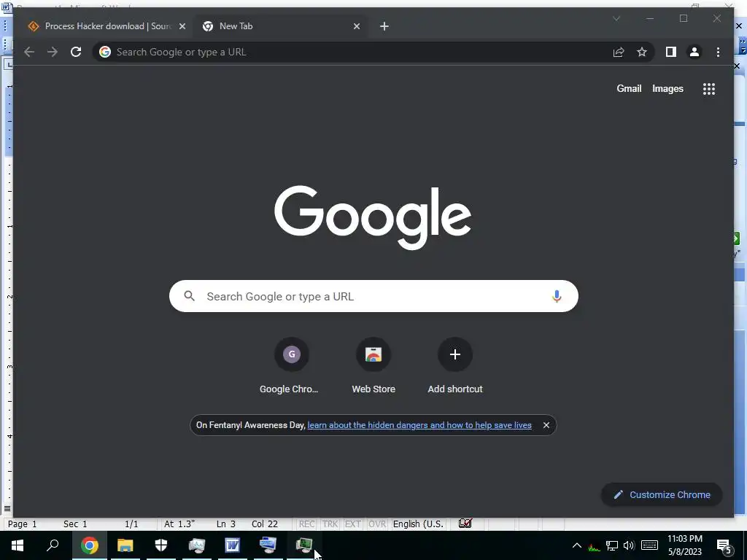The height and width of the screenshot is (560, 747).
Task: Open the Windows Start menu
Action: 18,545
